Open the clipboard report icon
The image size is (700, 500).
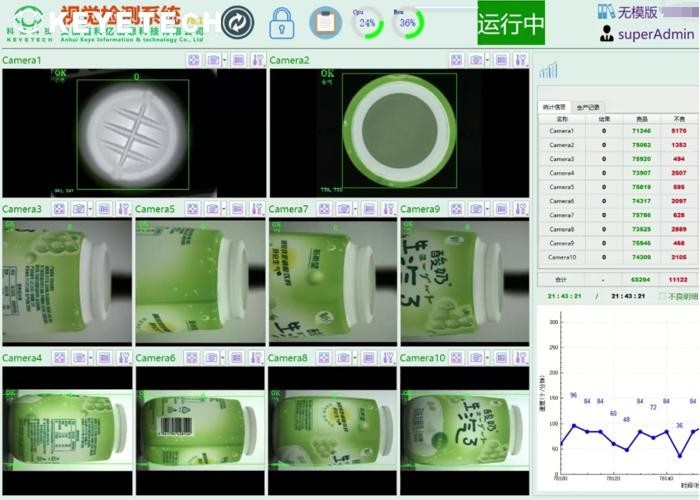(324, 22)
